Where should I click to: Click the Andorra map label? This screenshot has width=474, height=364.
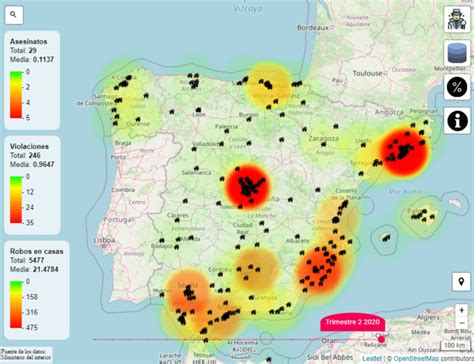point(389,112)
